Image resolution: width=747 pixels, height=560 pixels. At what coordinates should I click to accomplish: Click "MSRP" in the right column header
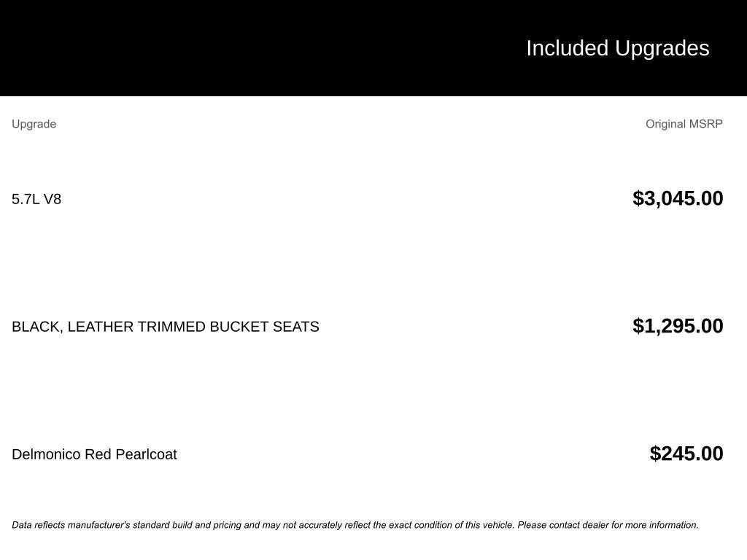(x=705, y=124)
